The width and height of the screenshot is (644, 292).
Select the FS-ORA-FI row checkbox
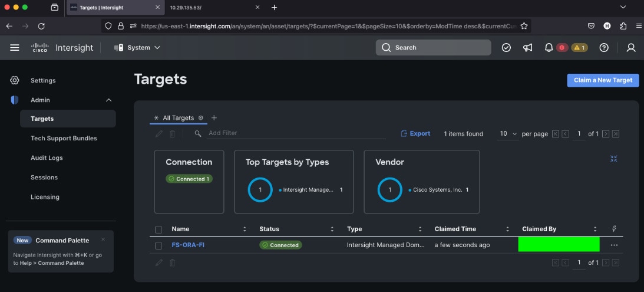158,245
